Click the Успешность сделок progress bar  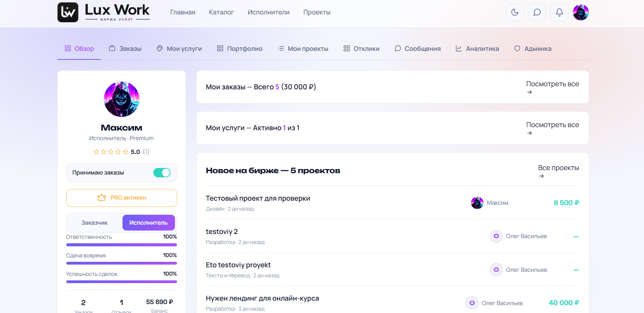click(x=121, y=282)
